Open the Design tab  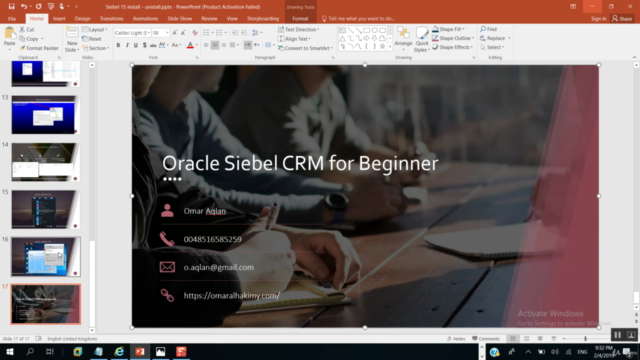click(82, 18)
